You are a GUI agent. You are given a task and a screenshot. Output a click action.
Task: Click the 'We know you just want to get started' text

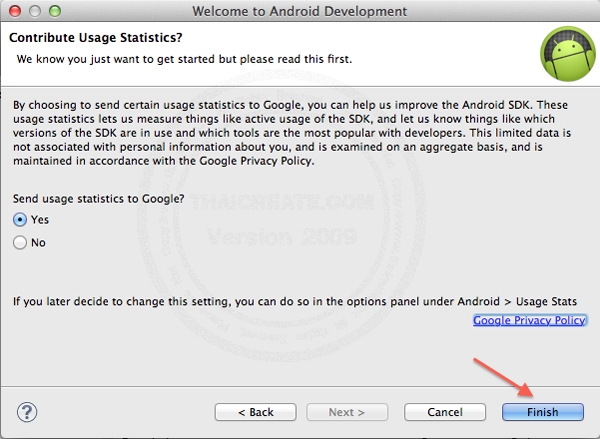tap(184, 59)
